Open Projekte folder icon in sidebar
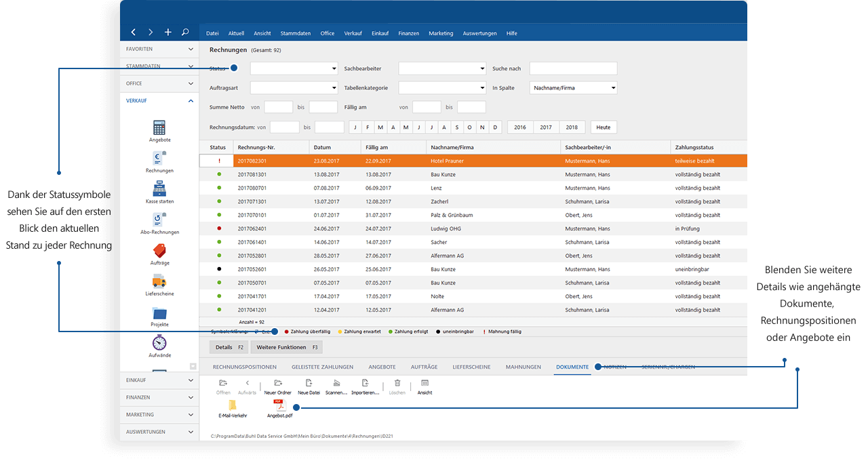 (159, 313)
